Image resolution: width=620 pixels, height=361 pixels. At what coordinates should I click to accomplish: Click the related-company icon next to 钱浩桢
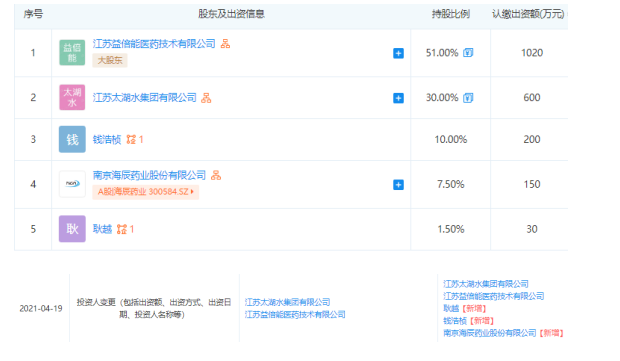(131, 140)
